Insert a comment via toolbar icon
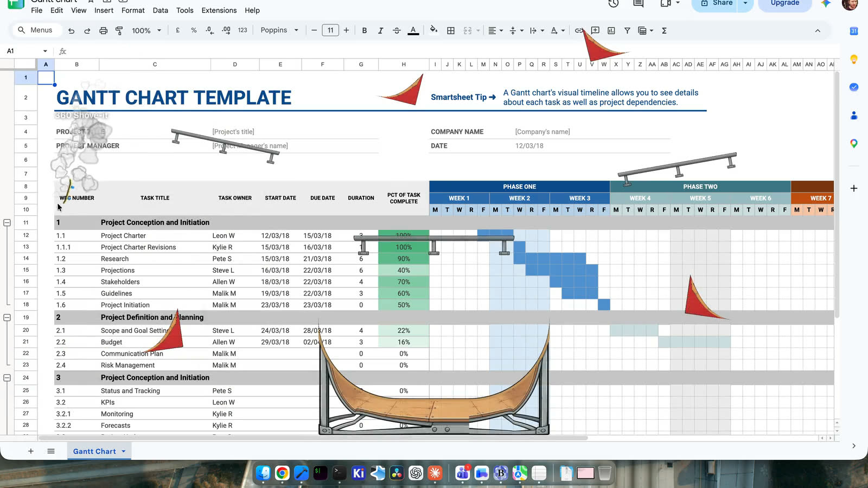The height and width of the screenshot is (488, 868). tap(595, 30)
